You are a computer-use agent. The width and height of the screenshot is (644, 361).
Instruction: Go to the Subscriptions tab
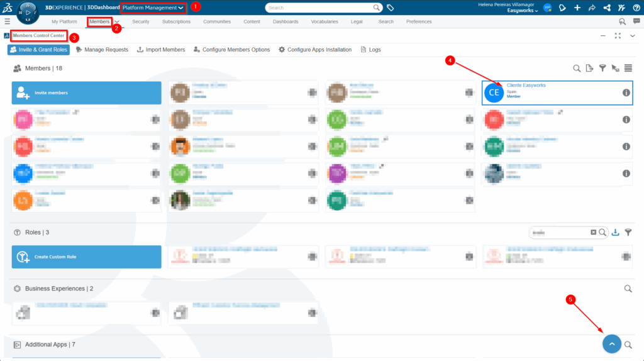(176, 21)
